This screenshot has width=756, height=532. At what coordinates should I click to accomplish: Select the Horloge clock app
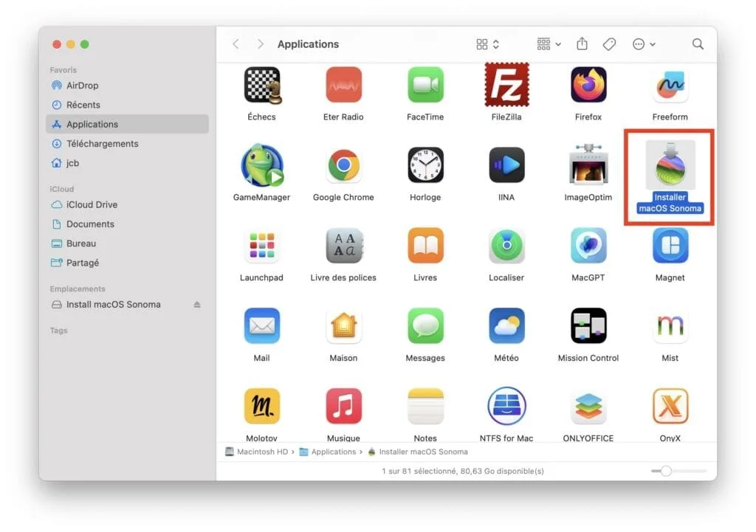coord(425,165)
